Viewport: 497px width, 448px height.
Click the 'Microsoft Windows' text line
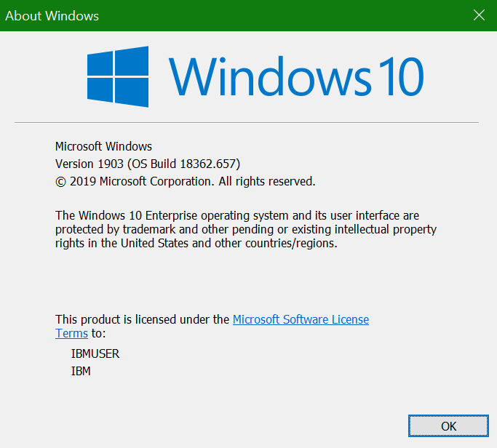tap(103, 146)
